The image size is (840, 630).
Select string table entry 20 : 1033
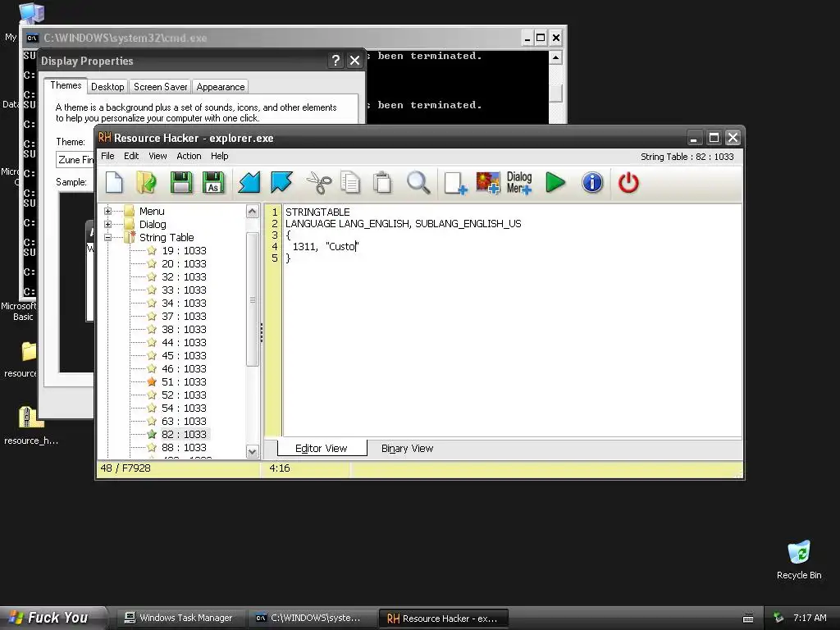[x=184, y=263]
